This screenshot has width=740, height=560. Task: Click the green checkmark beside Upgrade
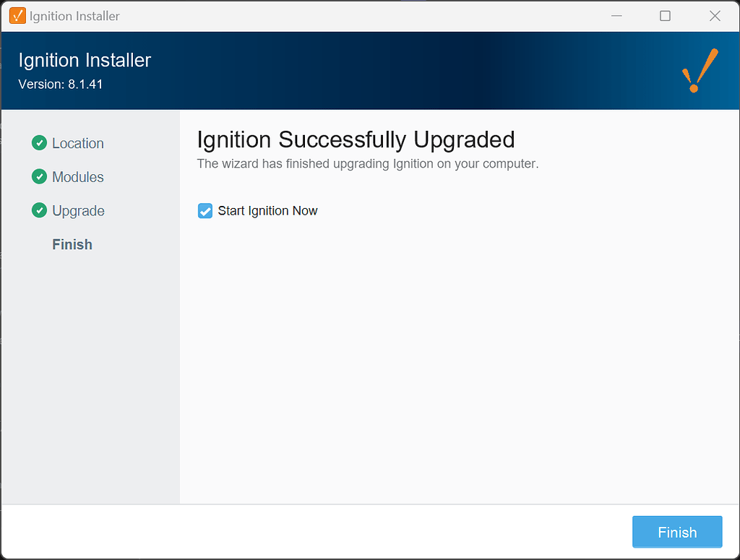point(39,210)
